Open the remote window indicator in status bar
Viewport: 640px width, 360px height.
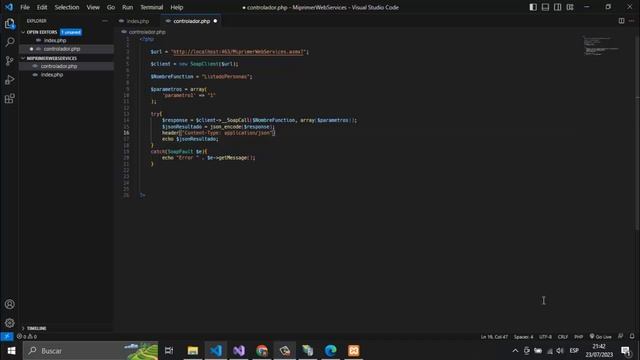pos(7,336)
